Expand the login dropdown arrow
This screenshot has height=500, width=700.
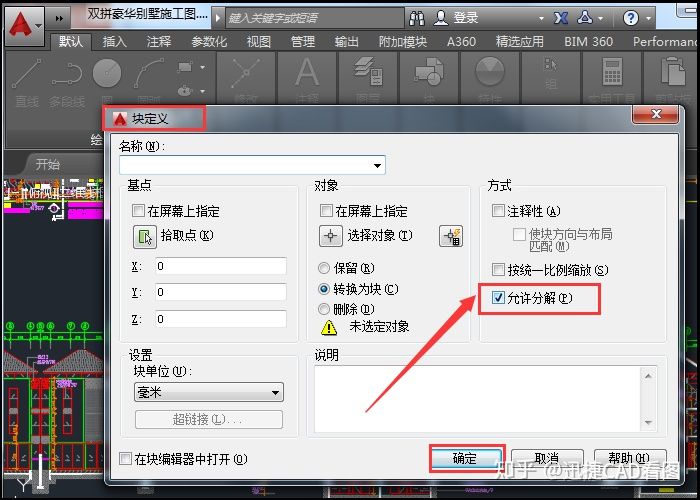(541, 19)
